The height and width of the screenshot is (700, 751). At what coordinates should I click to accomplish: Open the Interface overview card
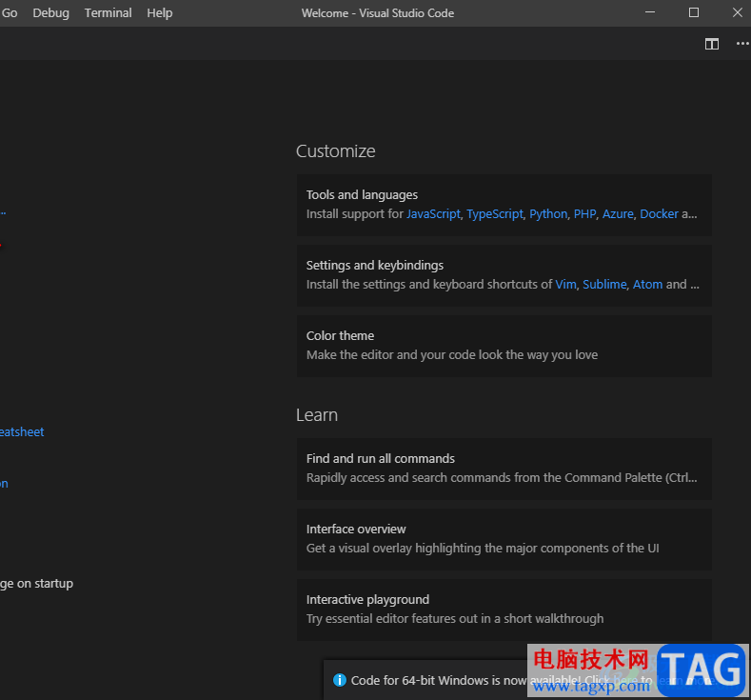click(504, 539)
